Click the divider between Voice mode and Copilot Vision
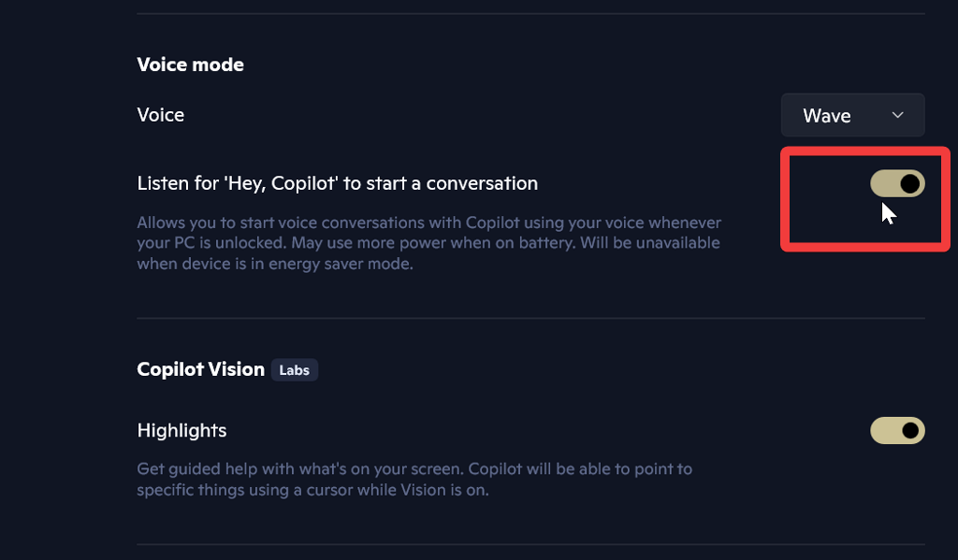 click(x=530, y=319)
